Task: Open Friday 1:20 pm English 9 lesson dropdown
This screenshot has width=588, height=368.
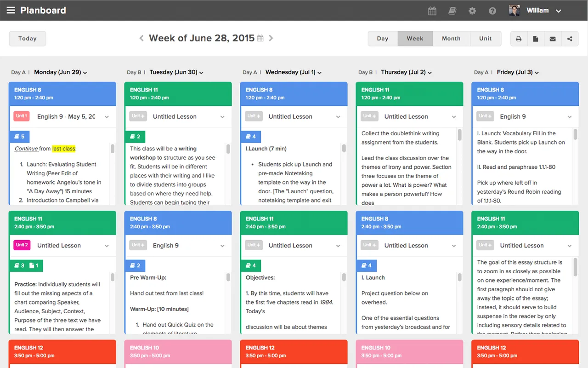Action: (x=570, y=117)
